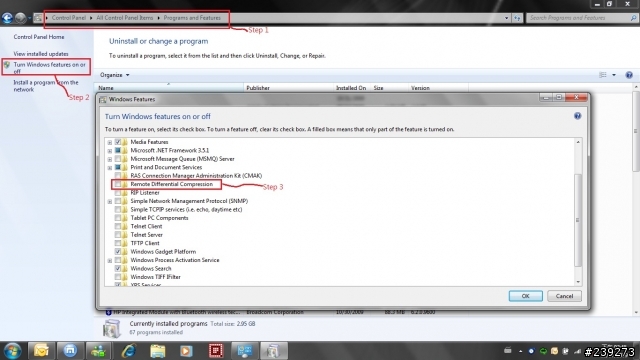Uncheck the Media Features checkbox
Viewport: 640px width, 360px height.
click(118, 142)
